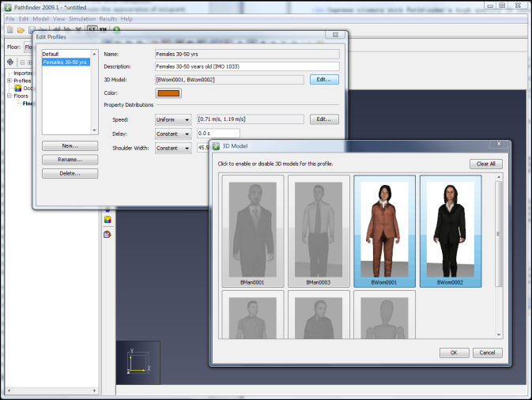Viewport: 532px width, 400px height.
Task: Open the Simulation menu
Action: coord(81,18)
